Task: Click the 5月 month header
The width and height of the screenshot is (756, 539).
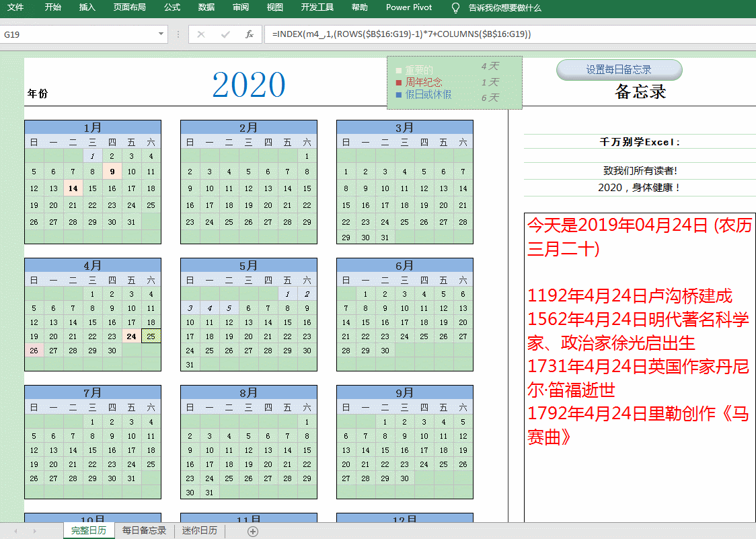Action: point(249,265)
